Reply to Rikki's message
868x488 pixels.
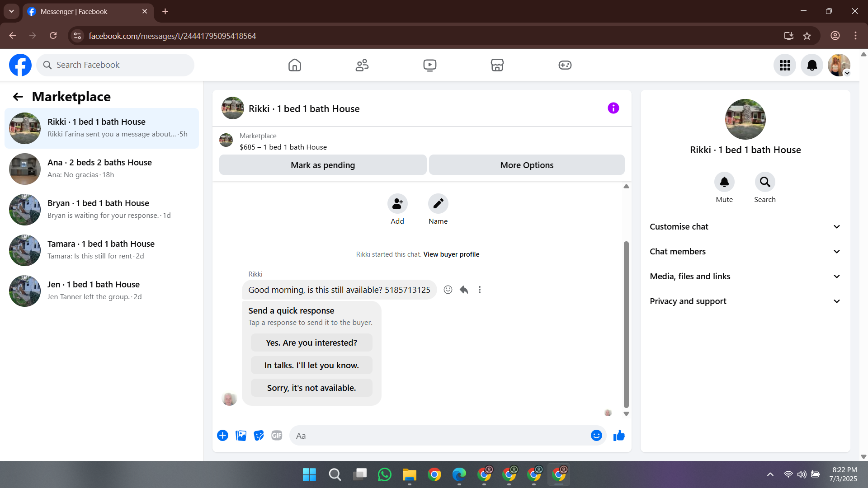(x=464, y=290)
